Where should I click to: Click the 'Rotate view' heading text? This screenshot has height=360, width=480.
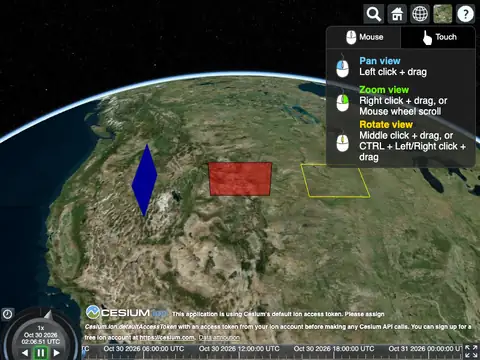[x=386, y=124]
